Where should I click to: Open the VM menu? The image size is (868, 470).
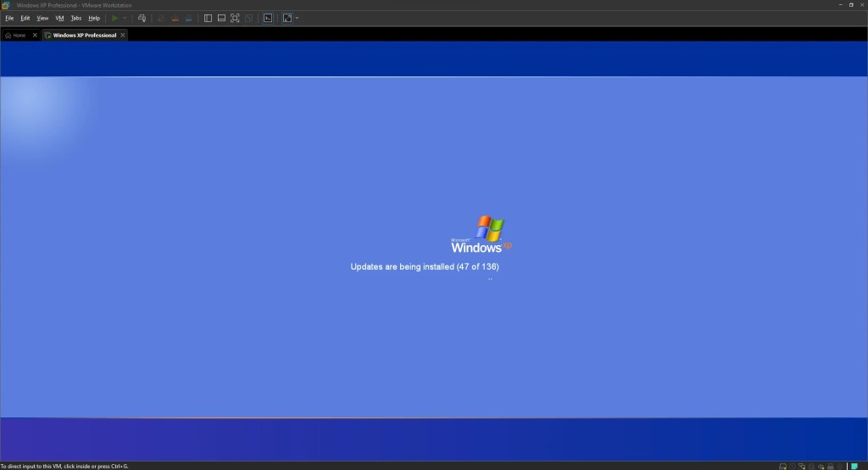(x=60, y=19)
